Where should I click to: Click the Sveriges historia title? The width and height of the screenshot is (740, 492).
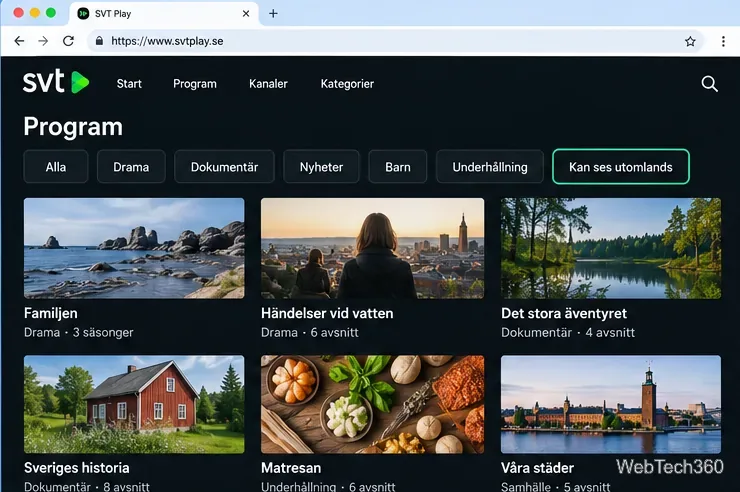76,467
